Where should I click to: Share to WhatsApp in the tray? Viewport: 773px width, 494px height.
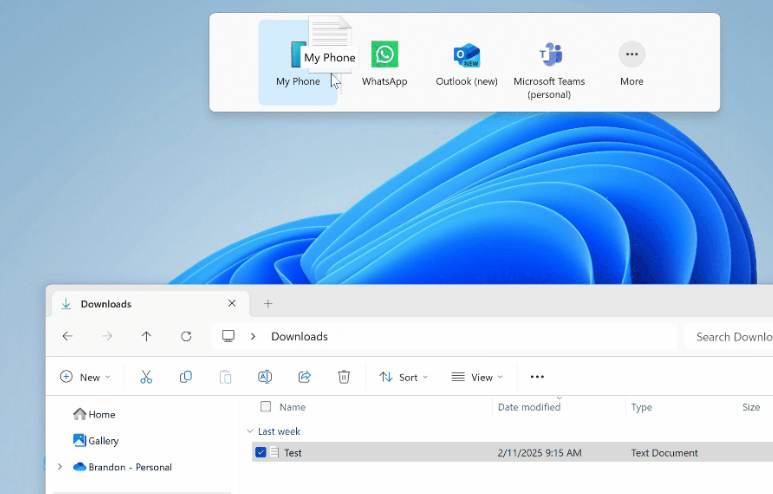(384, 63)
